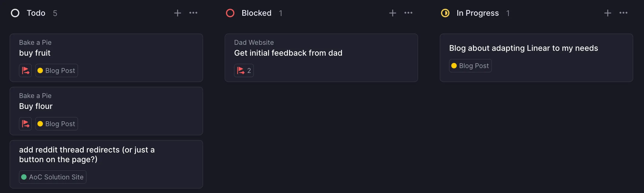Viewport: 644px width, 193px height.
Task: Open the 'Blog about adapting Linear' issue card
Action: (x=523, y=48)
